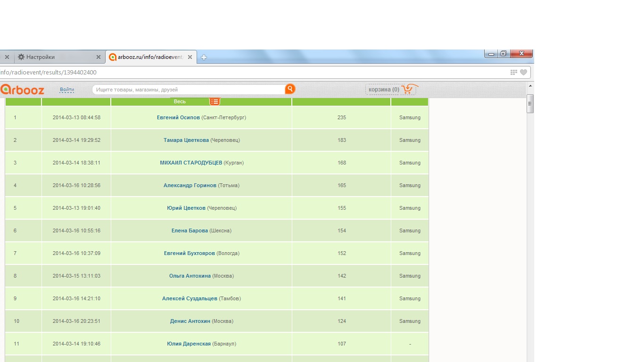Close the leftmost partially visible tab

(7, 57)
